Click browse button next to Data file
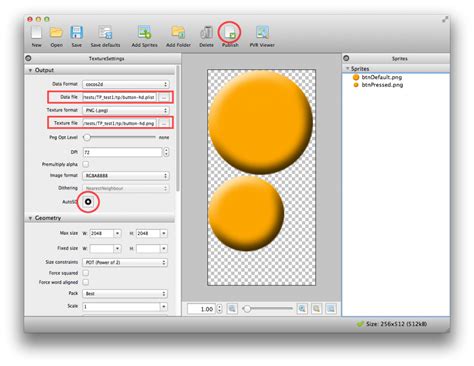474x366 pixels. click(164, 97)
